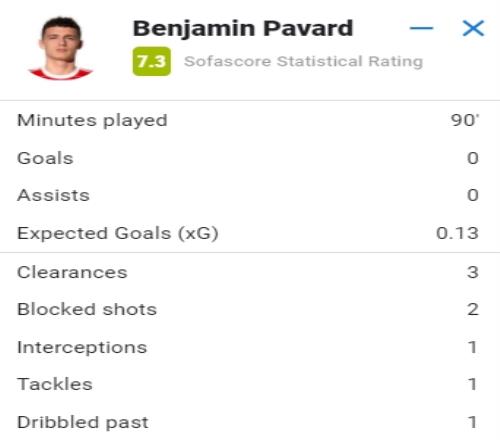
Task: Click the Blocked shots value 2
Action: [473, 309]
